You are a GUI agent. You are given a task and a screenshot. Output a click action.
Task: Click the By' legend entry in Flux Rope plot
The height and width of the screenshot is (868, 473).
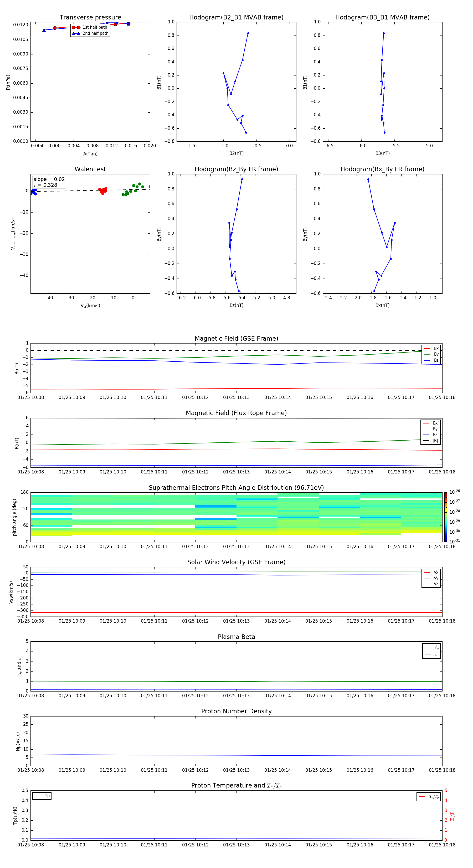click(x=431, y=429)
